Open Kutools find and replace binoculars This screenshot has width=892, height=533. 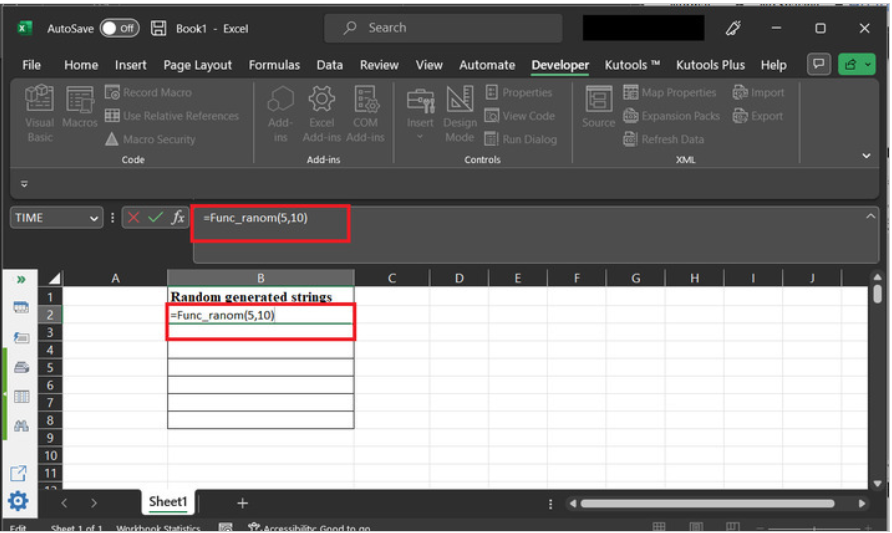pyautogui.click(x=21, y=426)
